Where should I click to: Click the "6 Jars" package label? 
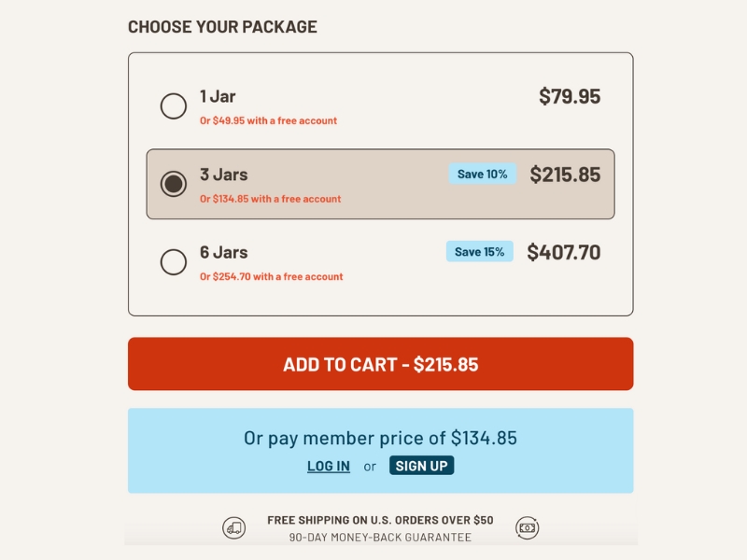(223, 252)
